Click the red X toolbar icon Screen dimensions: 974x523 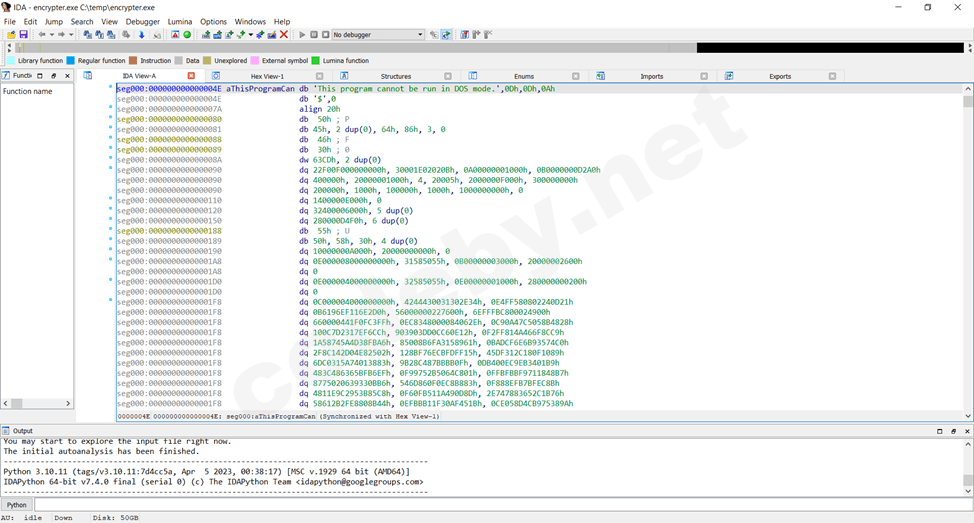coord(284,34)
